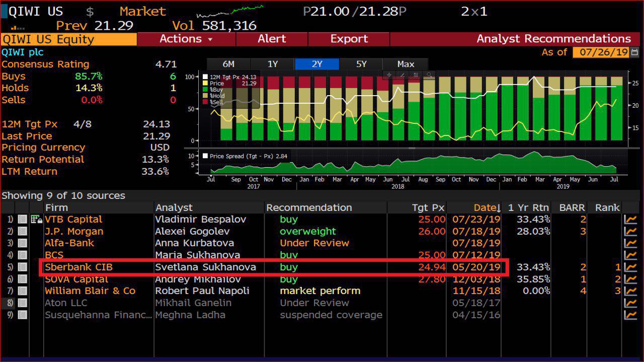The width and height of the screenshot is (644, 362).
Task: Select the crosshair tool on the chart
Action: pyautogui.click(x=389, y=75)
